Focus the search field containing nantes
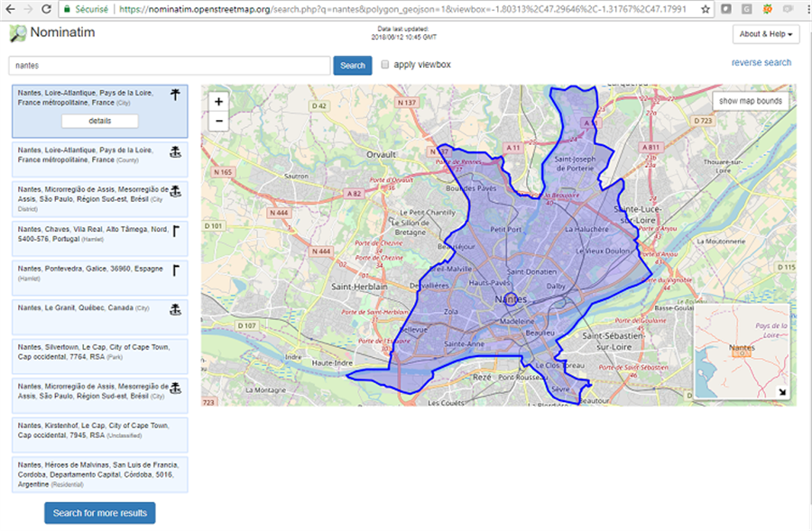The width and height of the screenshot is (812, 531). click(170, 66)
